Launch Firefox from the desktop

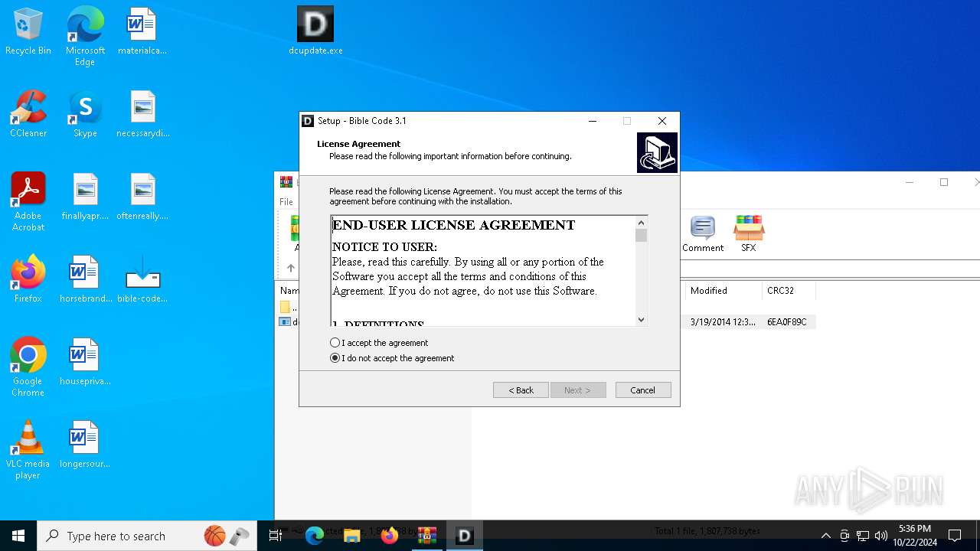[x=28, y=280]
